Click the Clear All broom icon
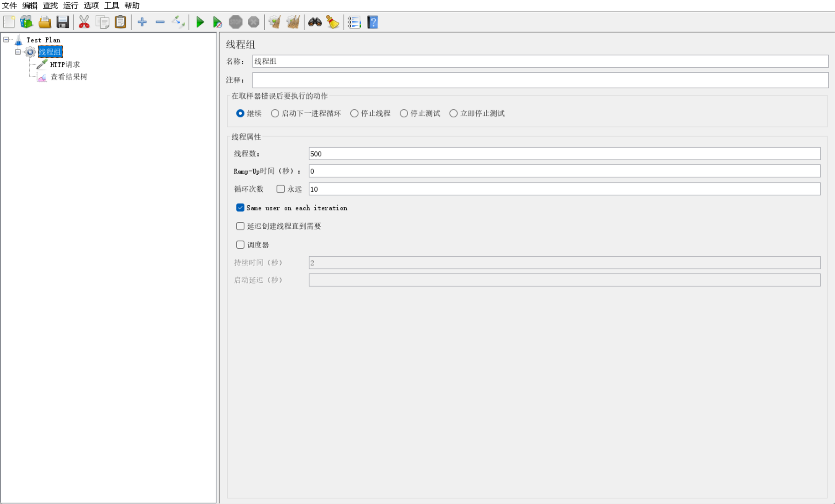The height and width of the screenshot is (504, 835). (293, 22)
